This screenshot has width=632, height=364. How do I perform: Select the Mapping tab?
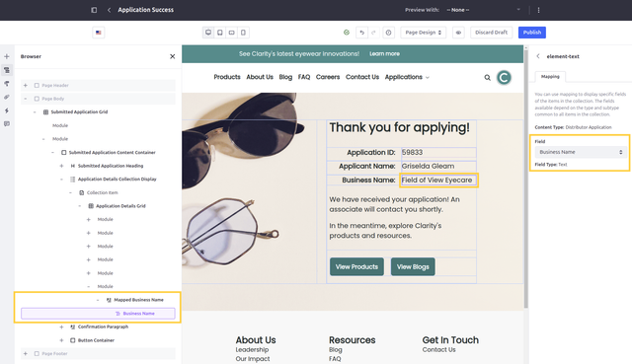click(x=550, y=76)
